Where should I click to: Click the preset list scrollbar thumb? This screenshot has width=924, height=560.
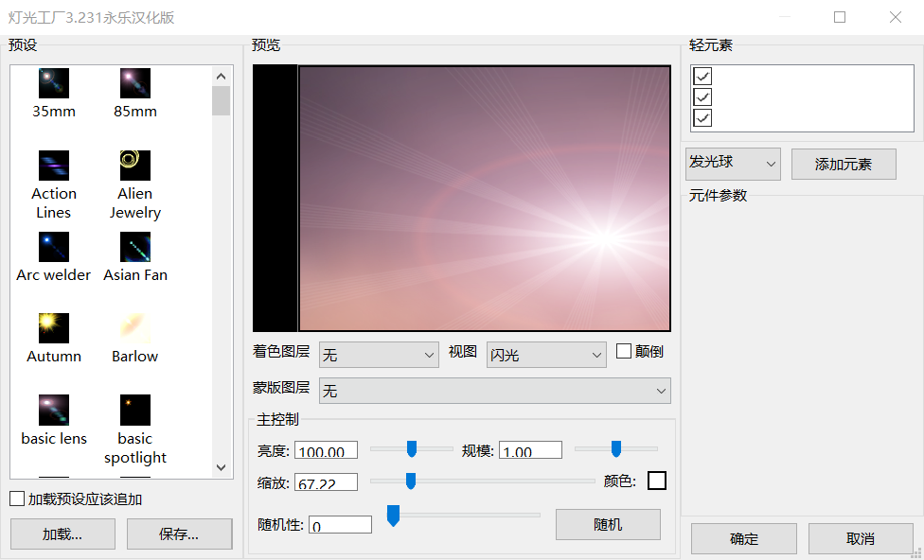pyautogui.click(x=221, y=100)
